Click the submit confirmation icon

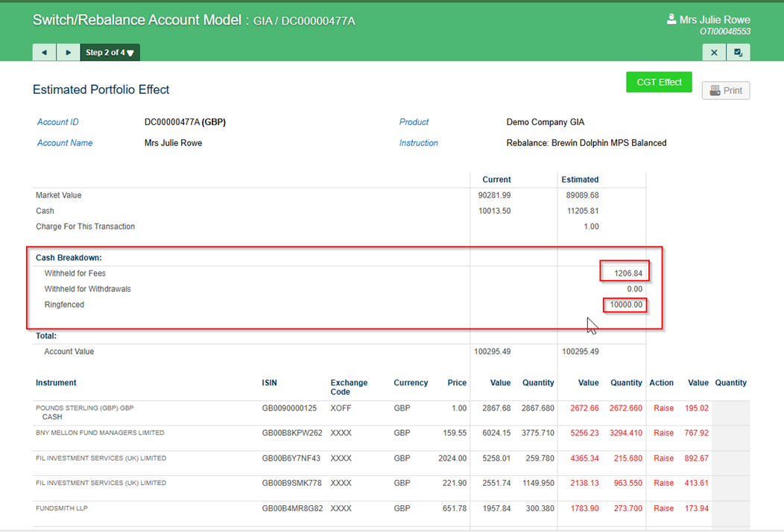click(x=739, y=52)
